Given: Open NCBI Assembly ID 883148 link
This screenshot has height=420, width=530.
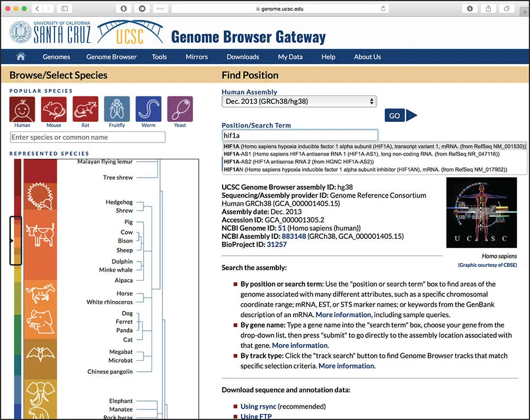Looking at the screenshot, I should coord(294,236).
